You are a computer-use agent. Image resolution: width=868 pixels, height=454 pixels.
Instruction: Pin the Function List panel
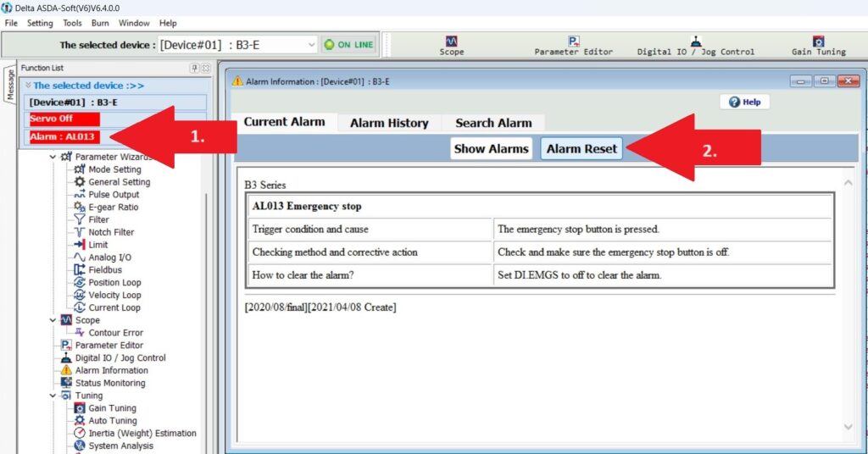coord(194,68)
